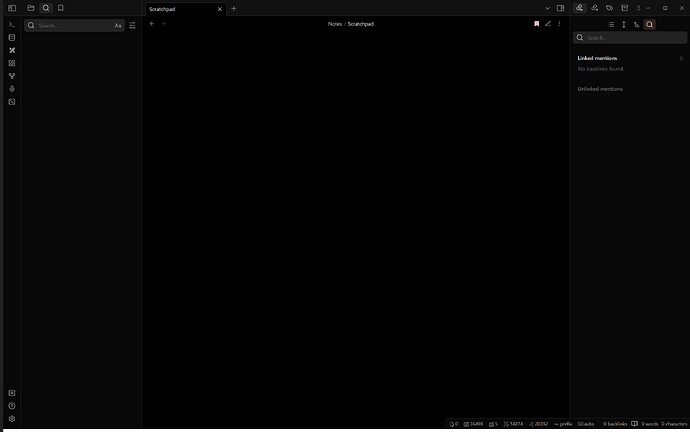Click Scratchpad title in breadcrumb
The image size is (690, 432).
[x=360, y=24]
